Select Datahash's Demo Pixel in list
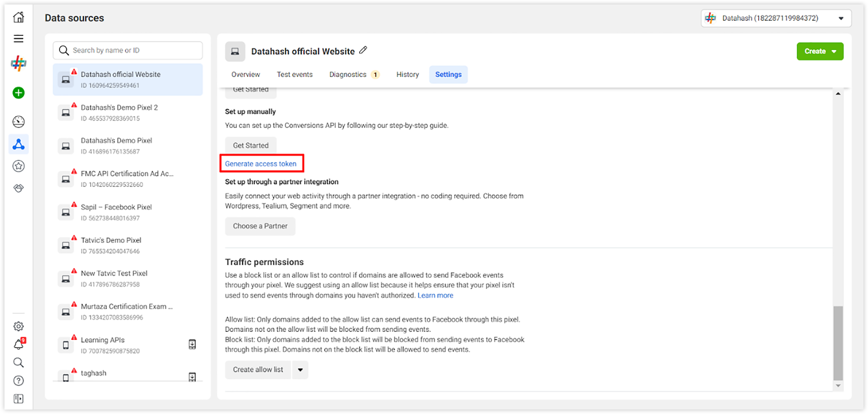 [128, 145]
